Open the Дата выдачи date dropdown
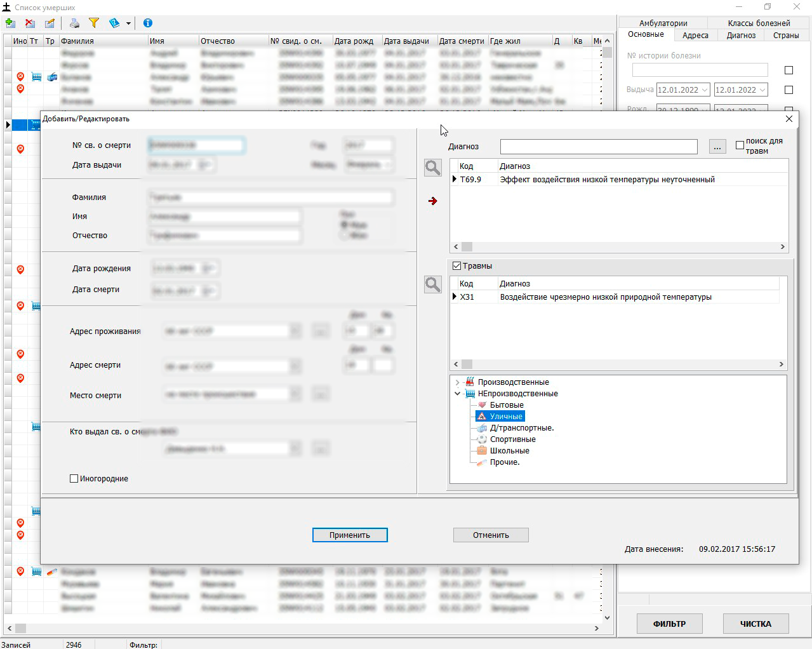The image size is (812, 649). 206,164
